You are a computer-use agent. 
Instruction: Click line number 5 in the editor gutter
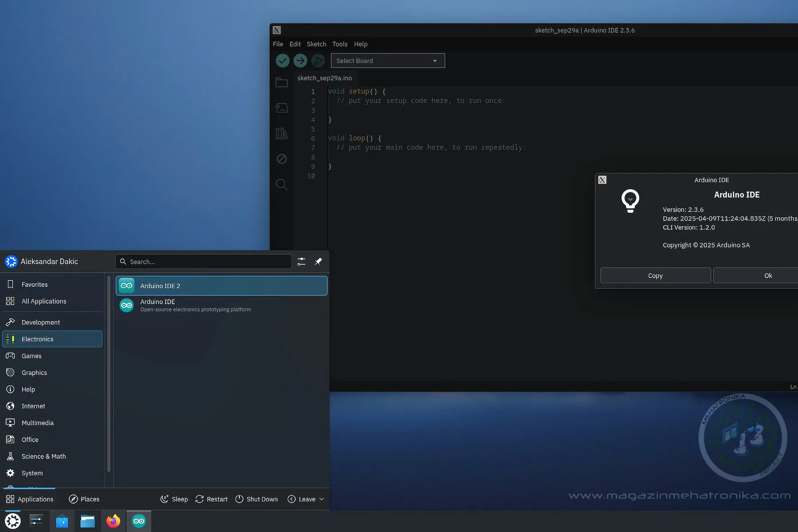(313, 129)
